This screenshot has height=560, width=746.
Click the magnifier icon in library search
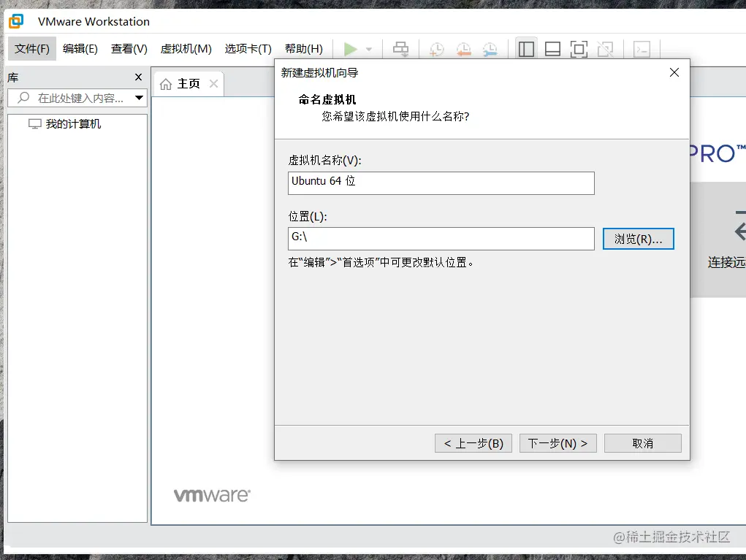pyautogui.click(x=23, y=98)
